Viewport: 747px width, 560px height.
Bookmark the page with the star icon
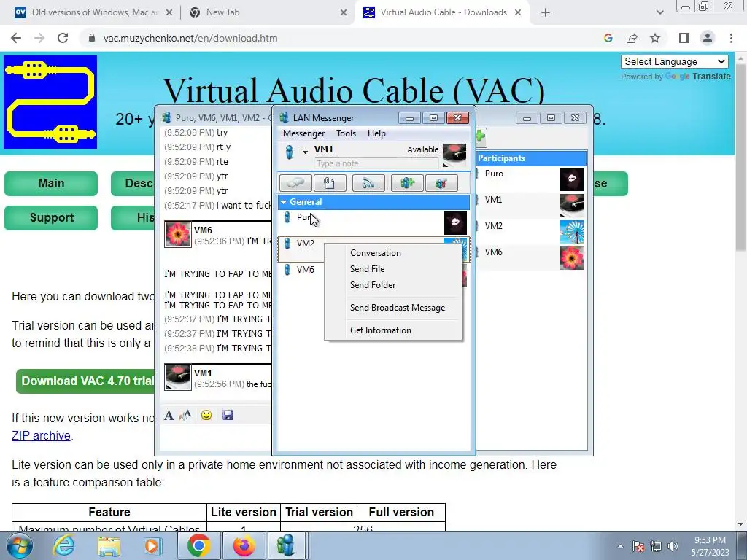(x=656, y=38)
